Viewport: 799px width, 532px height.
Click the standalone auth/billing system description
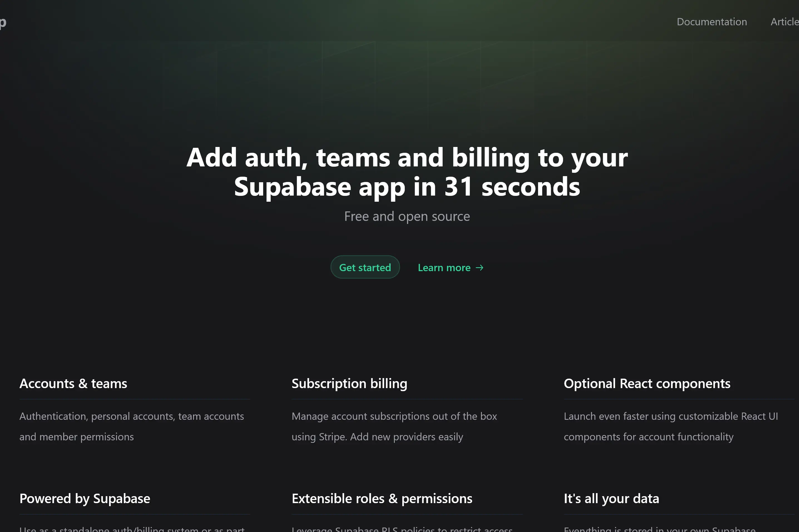[132, 529]
